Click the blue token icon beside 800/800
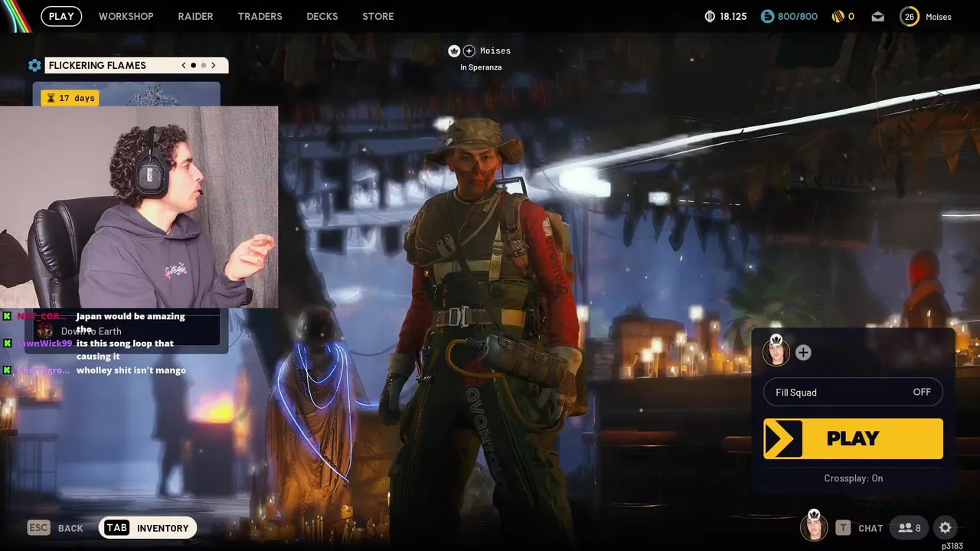Viewport: 980px width, 551px height. pos(767,16)
